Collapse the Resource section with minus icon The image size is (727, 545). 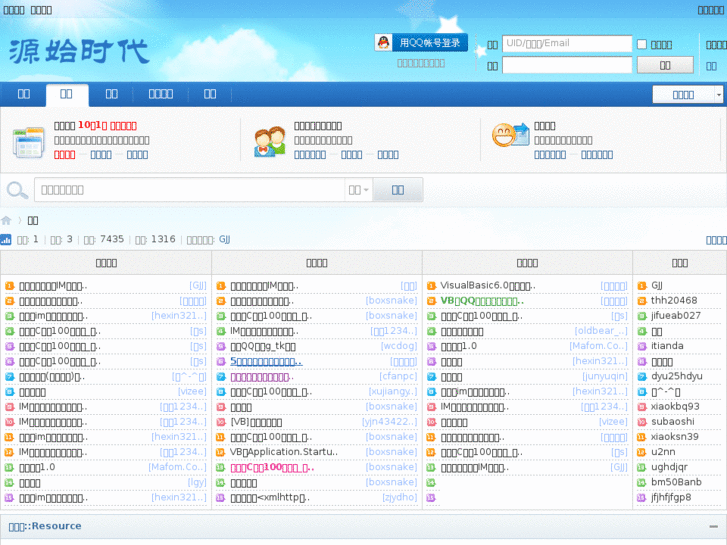coord(714,526)
